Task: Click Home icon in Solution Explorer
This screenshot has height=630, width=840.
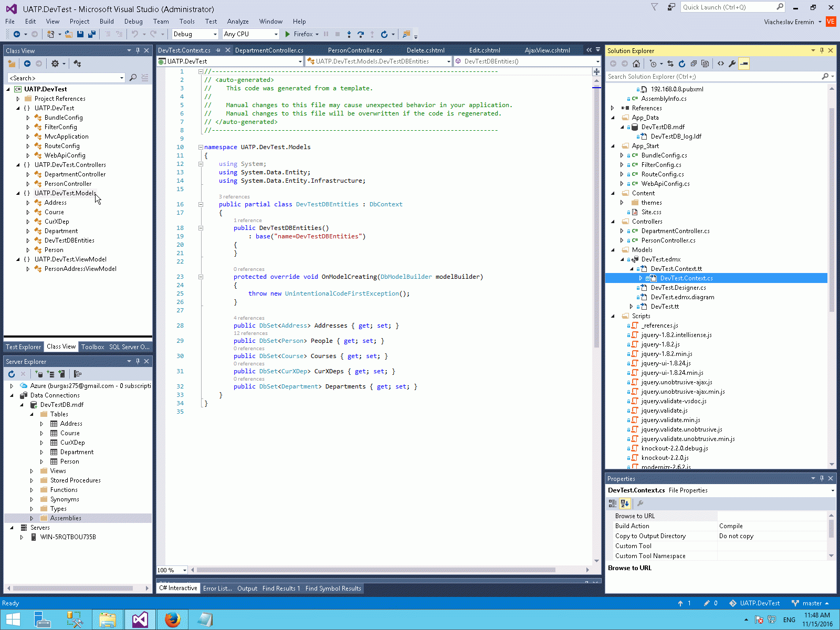Action: [x=636, y=64]
